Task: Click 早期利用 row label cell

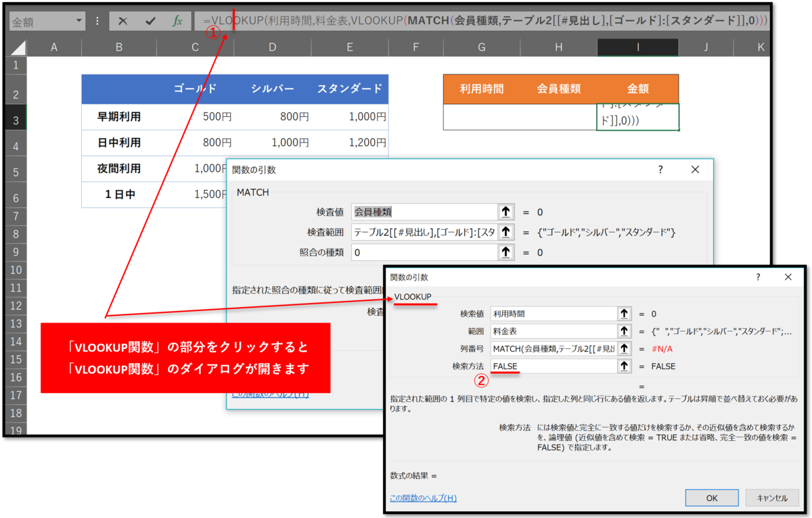Action: tap(119, 117)
